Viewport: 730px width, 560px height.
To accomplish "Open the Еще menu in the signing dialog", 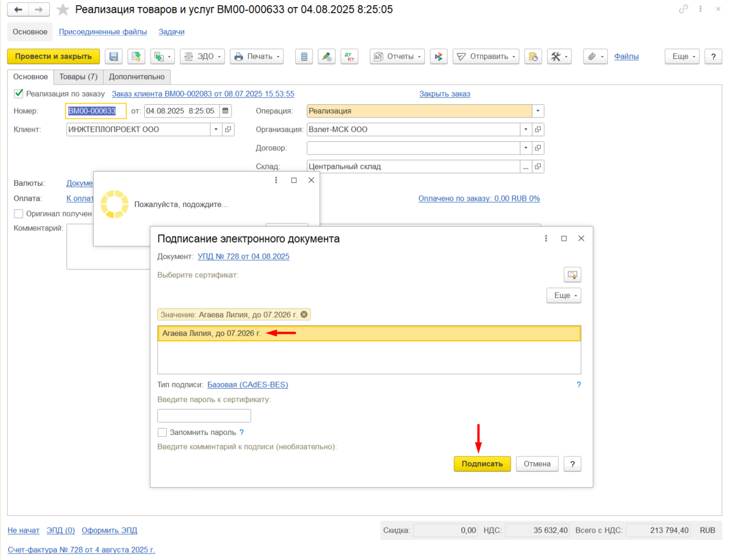I will pos(564,296).
